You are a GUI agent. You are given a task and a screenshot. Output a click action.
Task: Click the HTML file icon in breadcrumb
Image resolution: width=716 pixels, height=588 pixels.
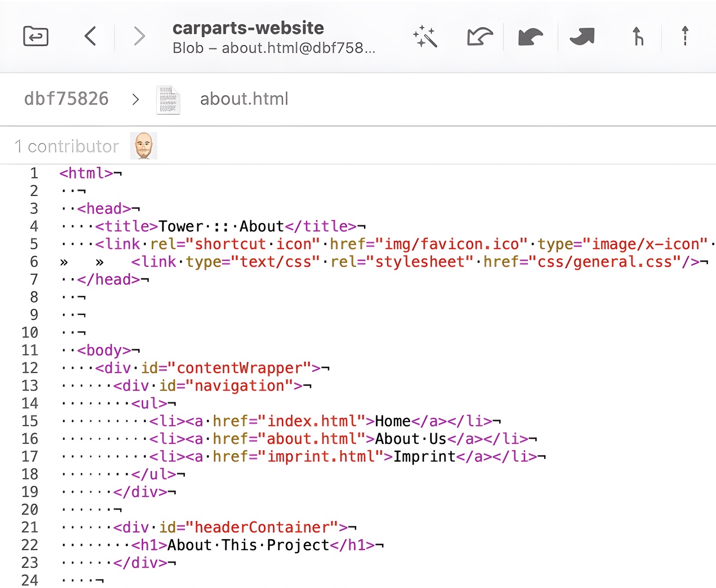tap(168, 100)
